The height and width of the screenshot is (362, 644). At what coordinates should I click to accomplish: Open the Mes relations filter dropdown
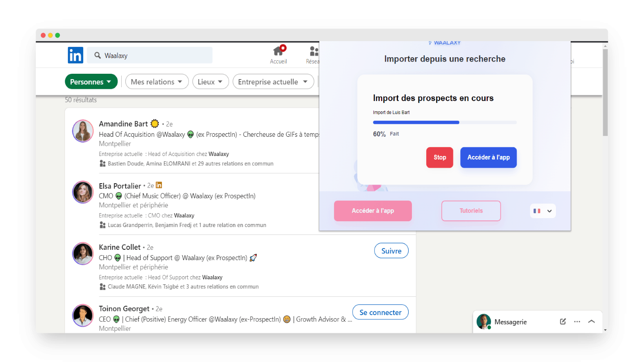(x=157, y=82)
